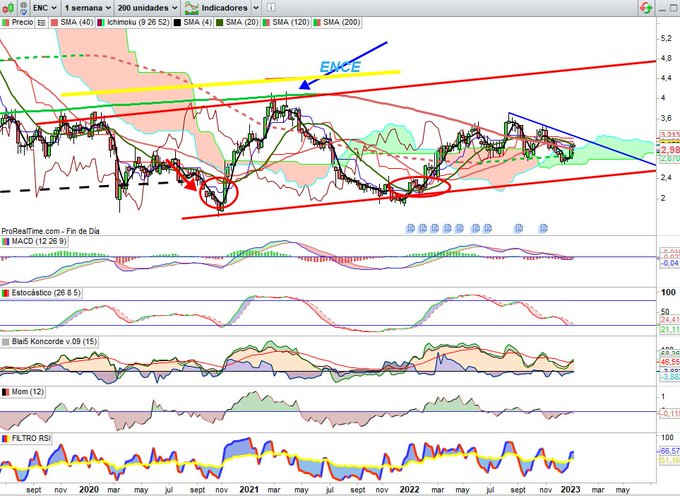Image resolution: width=680 pixels, height=496 pixels.
Task: Click the -0.04 MACD value tag
Action: coord(670,263)
